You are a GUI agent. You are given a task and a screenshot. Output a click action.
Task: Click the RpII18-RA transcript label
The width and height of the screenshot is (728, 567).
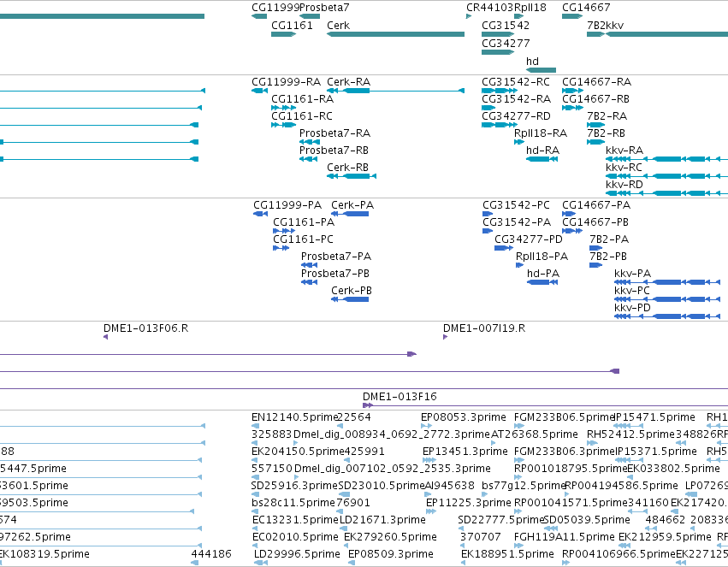[541, 133]
